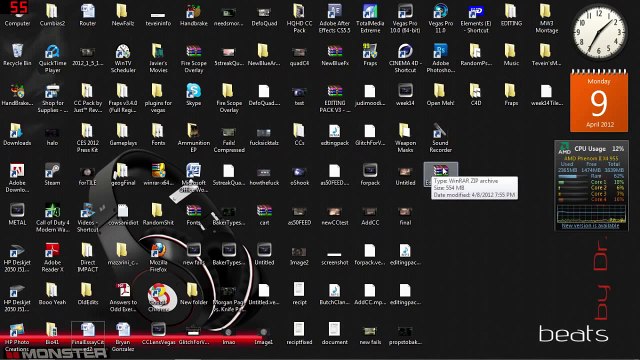Launch Vegas Pro 11.0
Viewport: 640px width, 360px height.
440,18
